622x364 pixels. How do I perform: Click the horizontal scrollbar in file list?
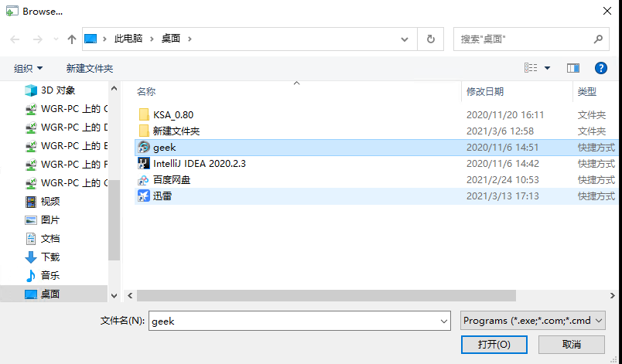pyautogui.click(x=325, y=295)
